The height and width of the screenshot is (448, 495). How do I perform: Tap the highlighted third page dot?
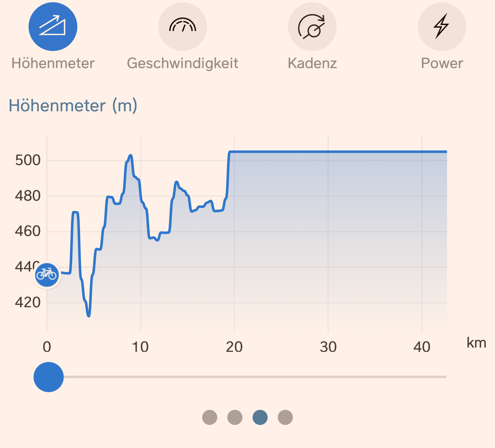click(260, 417)
